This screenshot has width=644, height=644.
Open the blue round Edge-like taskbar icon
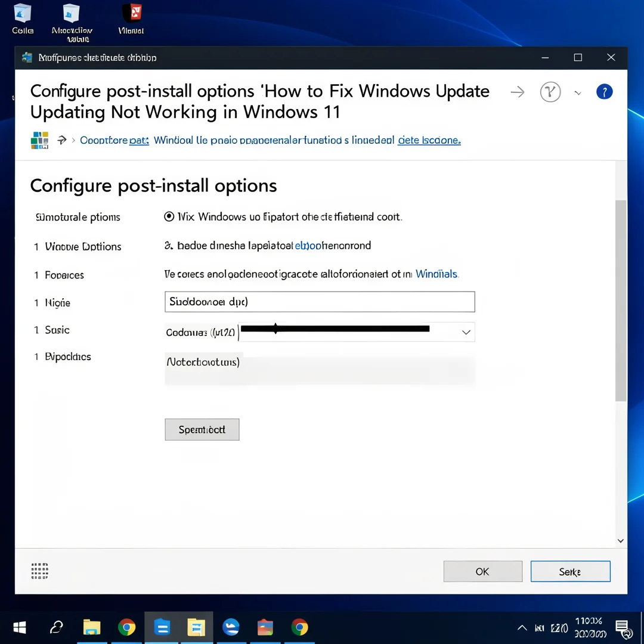[x=231, y=627]
